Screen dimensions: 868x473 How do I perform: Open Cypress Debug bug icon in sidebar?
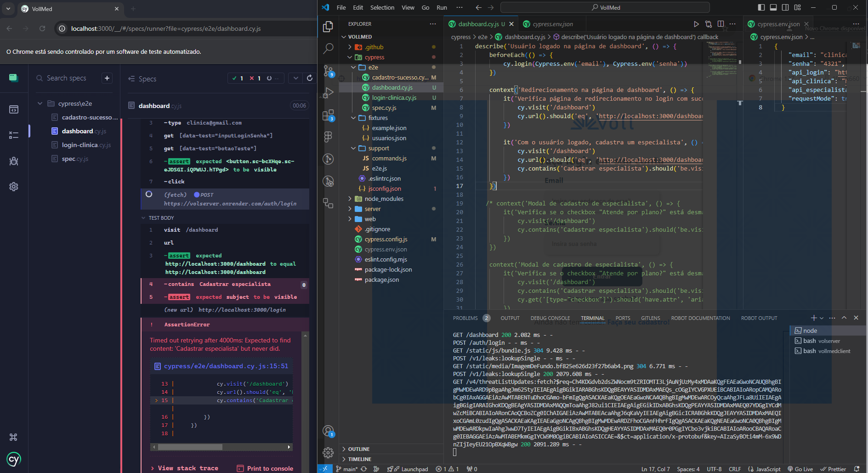click(14, 161)
